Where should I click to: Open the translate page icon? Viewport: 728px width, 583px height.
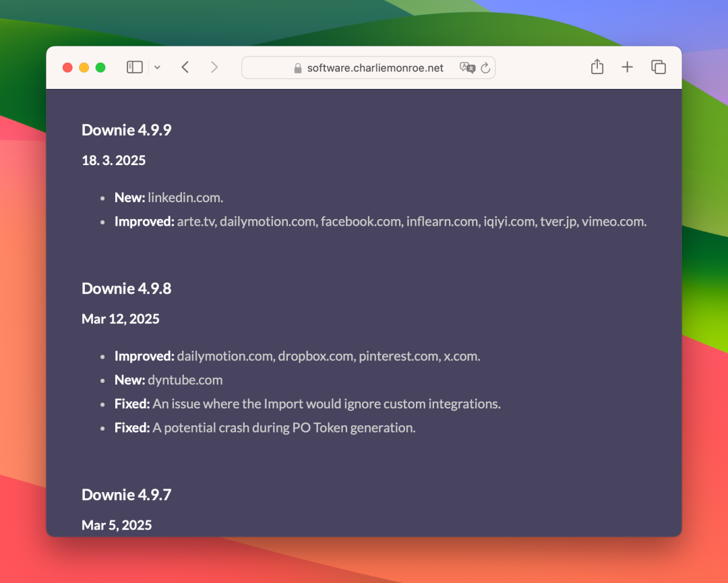coord(468,68)
